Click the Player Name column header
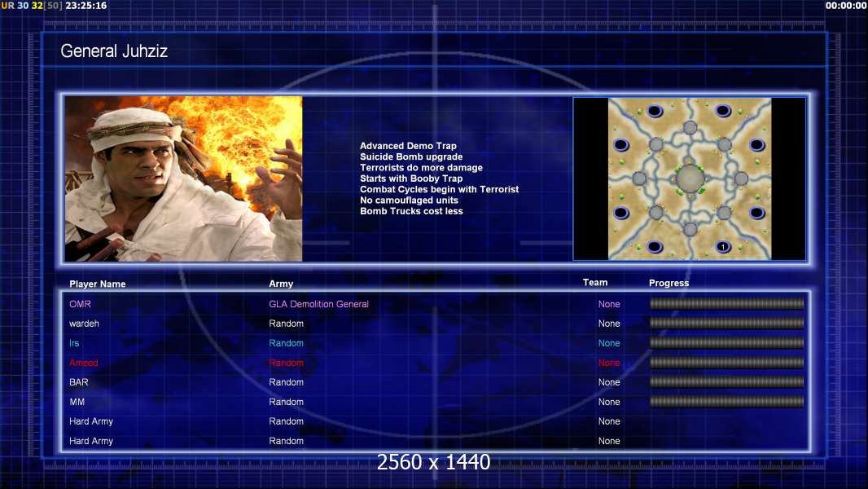The image size is (868, 489). 98,284
